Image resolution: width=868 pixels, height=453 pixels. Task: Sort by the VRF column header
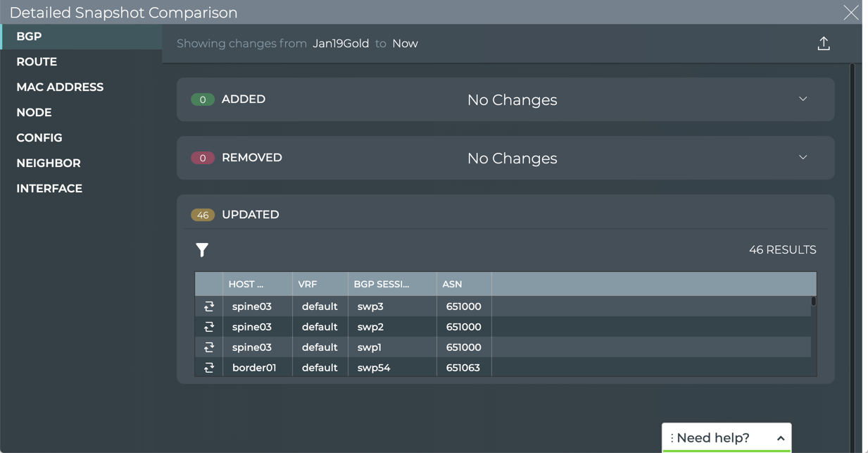click(x=308, y=285)
